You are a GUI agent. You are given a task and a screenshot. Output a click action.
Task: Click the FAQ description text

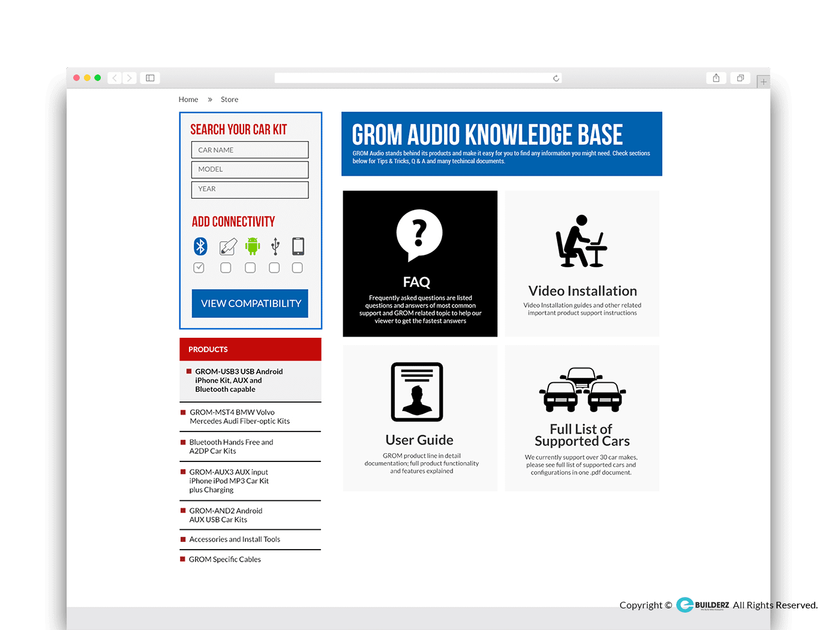click(420, 310)
